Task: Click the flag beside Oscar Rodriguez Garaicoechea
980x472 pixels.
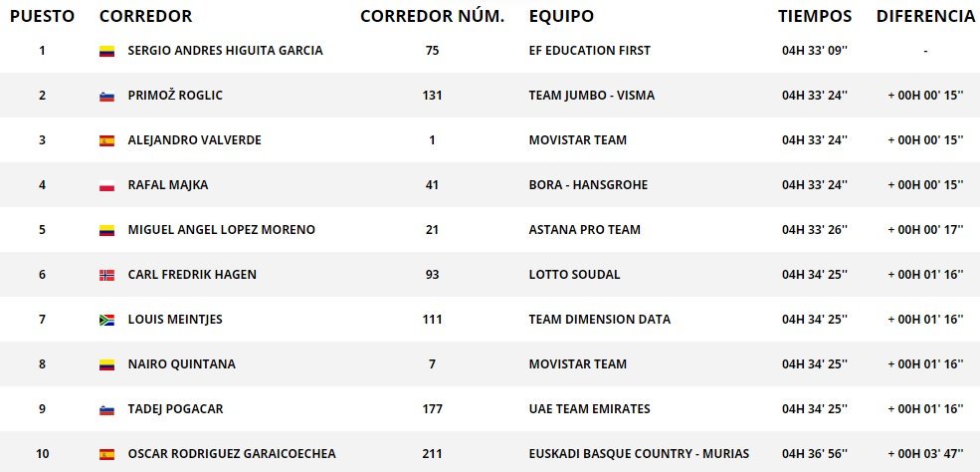Action: pyautogui.click(x=106, y=454)
